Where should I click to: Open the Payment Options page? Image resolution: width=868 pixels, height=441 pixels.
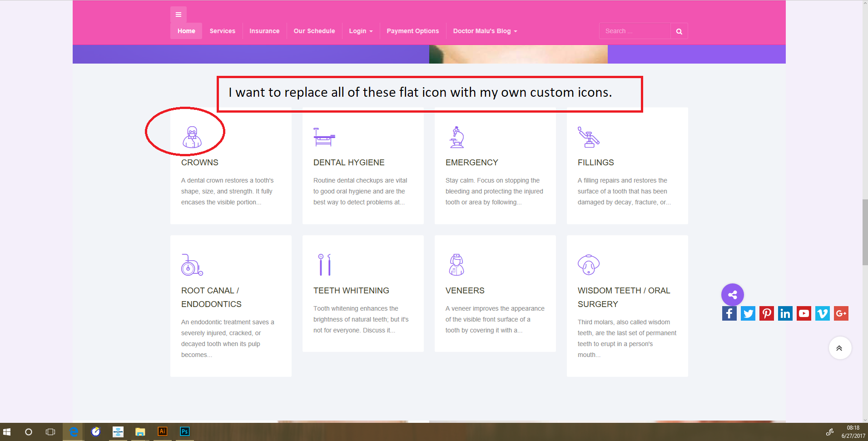pyautogui.click(x=412, y=31)
